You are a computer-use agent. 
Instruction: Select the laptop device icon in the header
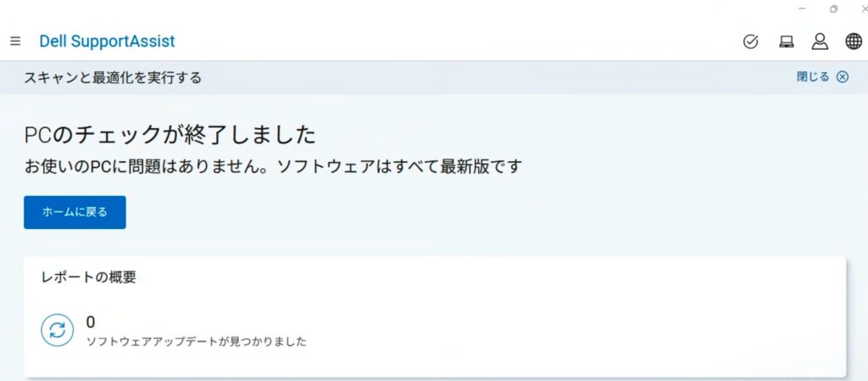click(786, 42)
